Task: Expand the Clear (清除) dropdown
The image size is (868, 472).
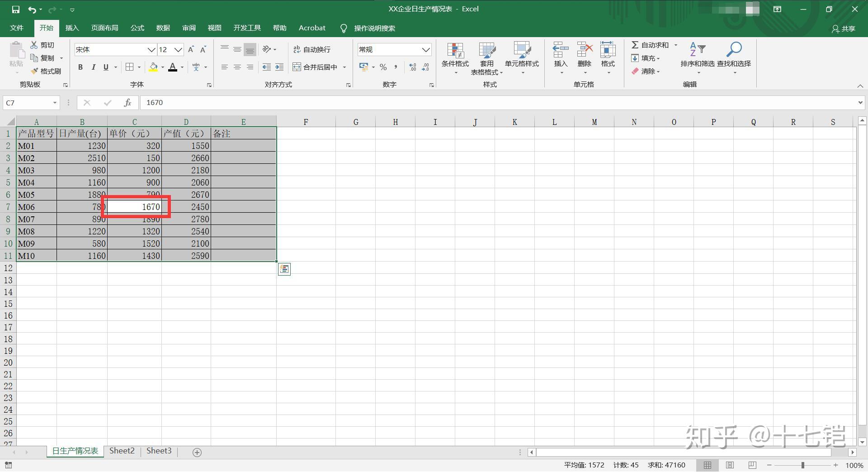Action: click(x=646, y=71)
